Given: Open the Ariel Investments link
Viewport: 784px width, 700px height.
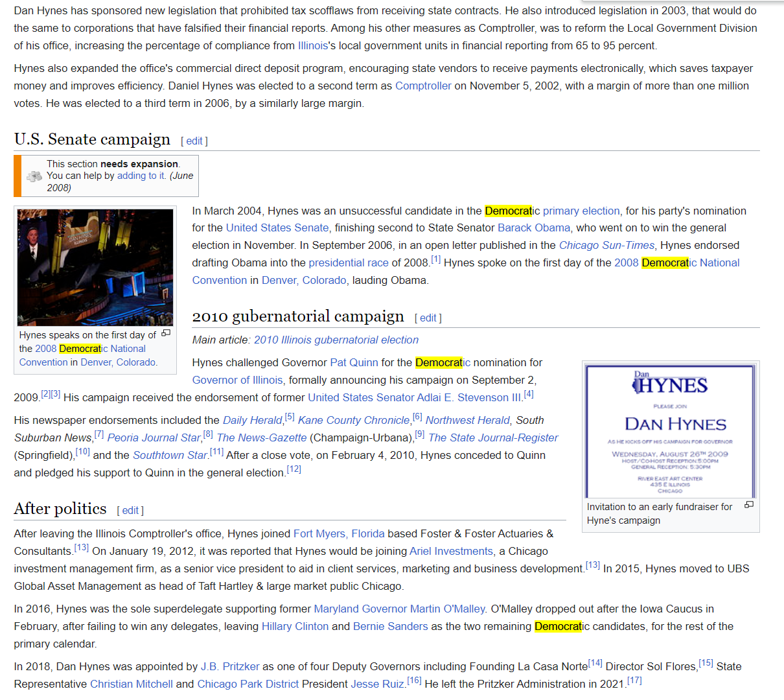Looking at the screenshot, I should (452, 551).
